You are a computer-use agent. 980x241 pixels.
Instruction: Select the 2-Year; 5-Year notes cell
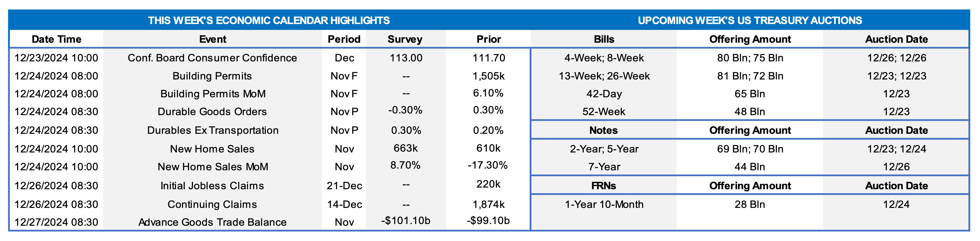pyautogui.click(x=604, y=149)
